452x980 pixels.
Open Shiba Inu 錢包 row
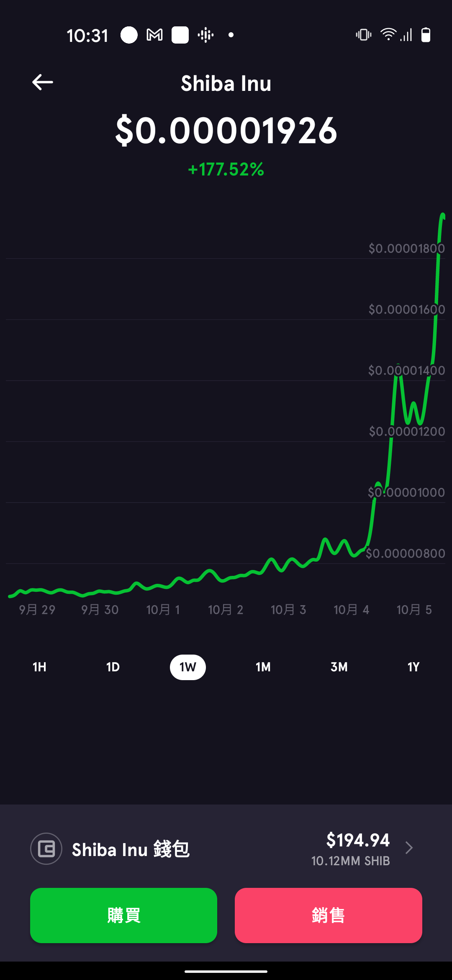[226, 848]
